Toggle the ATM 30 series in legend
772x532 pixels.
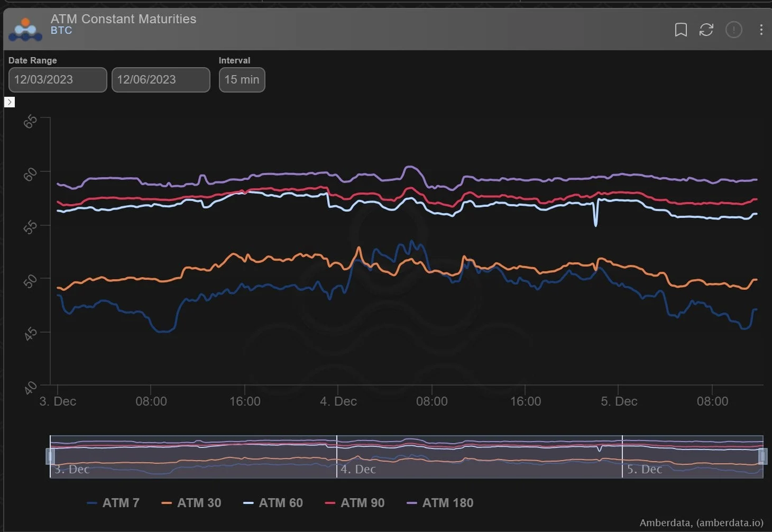pyautogui.click(x=191, y=503)
